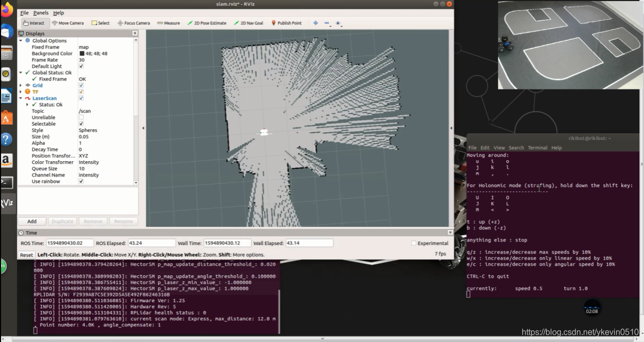Viewport: 644px width, 342px height.
Task: Close the Displays panel with its X
Action: pos(135,33)
